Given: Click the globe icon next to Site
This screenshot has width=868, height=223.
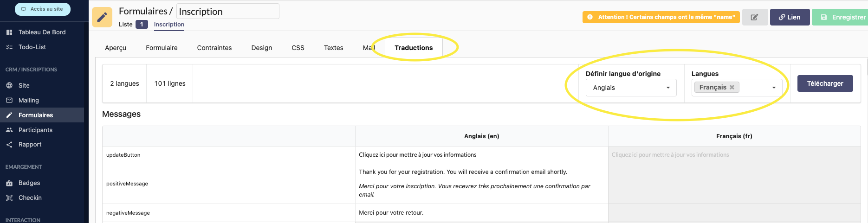Looking at the screenshot, I should coord(9,85).
